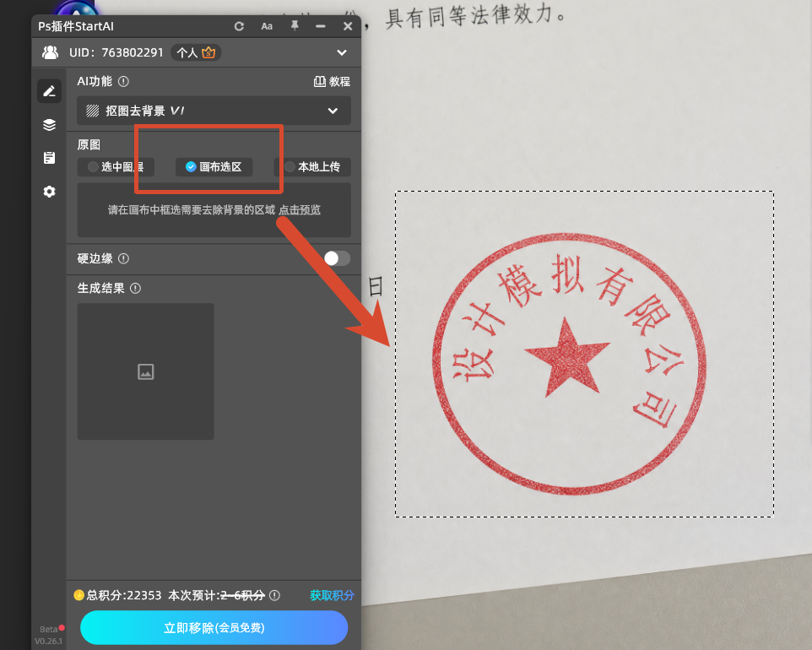
Task: Click the 获取积分 link
Action: click(x=332, y=595)
